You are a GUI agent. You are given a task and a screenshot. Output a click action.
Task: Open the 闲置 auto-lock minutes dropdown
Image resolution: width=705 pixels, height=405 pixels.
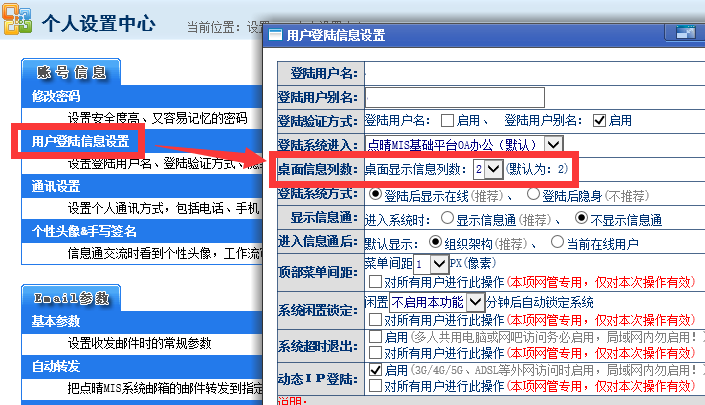pyautogui.click(x=437, y=302)
